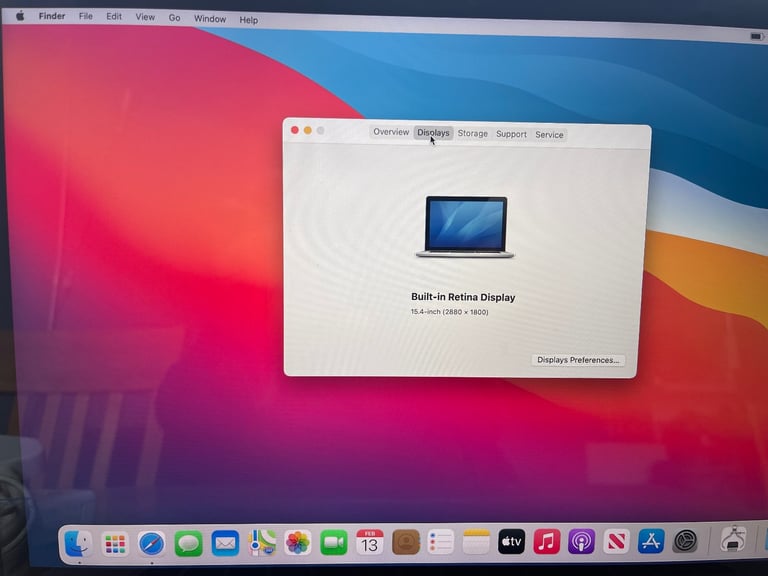Open Finder from the Dock

pyautogui.click(x=78, y=543)
